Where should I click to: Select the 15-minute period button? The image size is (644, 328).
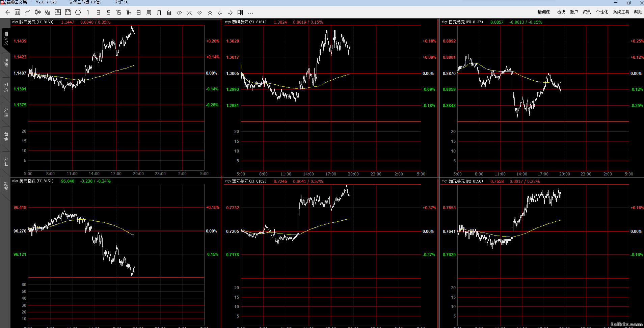[x=118, y=12]
